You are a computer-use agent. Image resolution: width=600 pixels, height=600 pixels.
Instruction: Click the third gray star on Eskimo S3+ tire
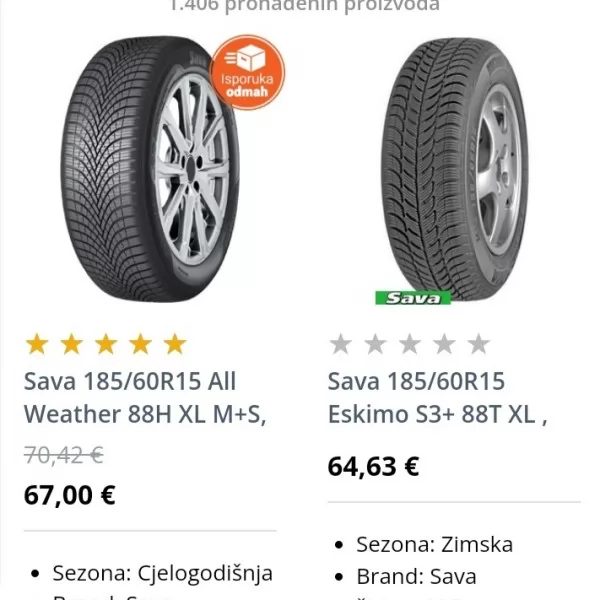pyautogui.click(x=410, y=345)
